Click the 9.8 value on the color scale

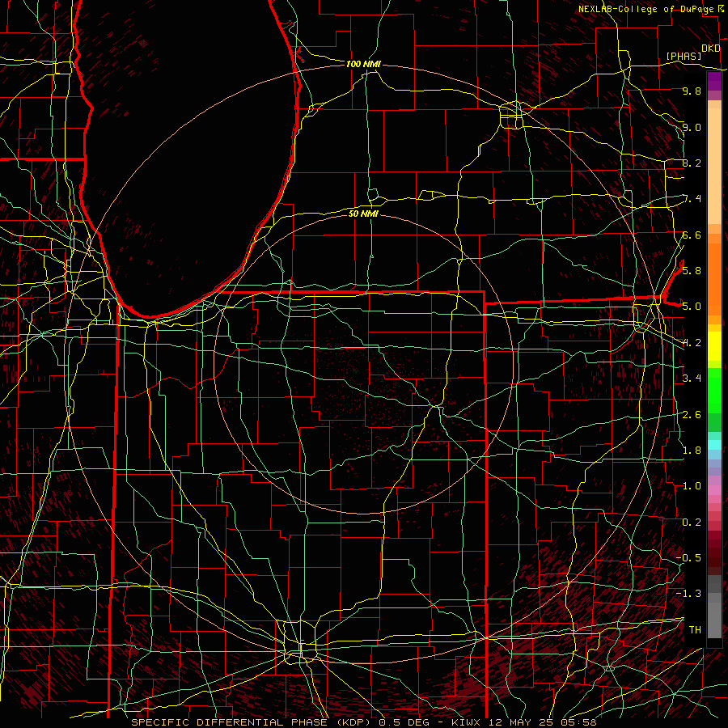(692, 91)
